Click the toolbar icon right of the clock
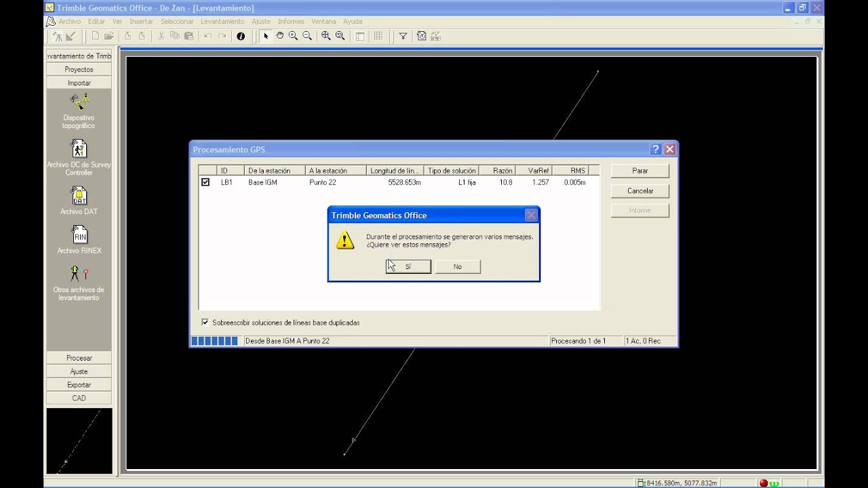This screenshot has height=488, width=868. click(x=435, y=36)
